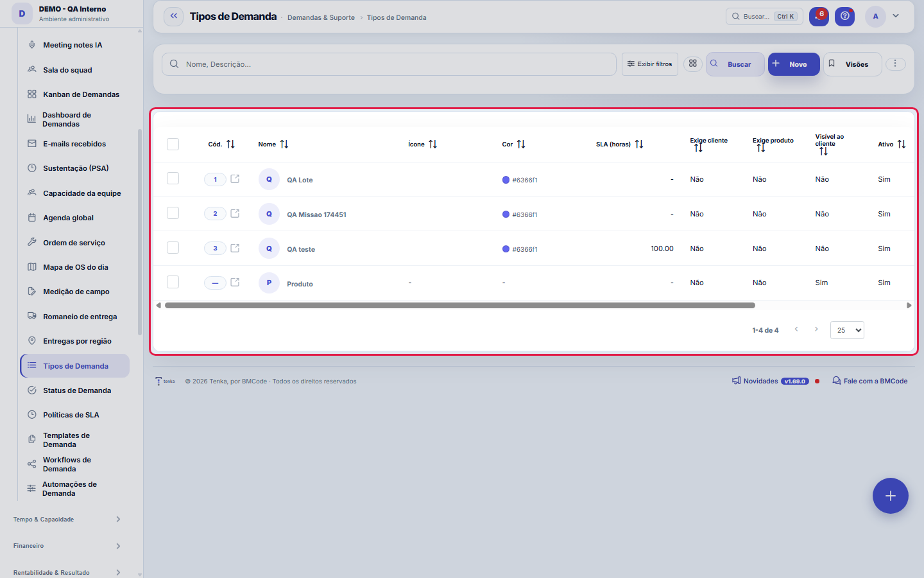Go to Status de Demanda

pyautogui.click(x=74, y=390)
